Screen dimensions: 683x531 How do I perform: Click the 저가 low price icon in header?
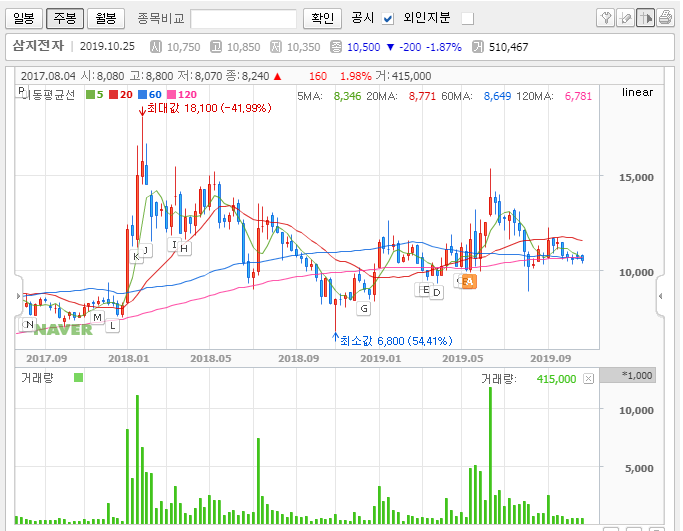pos(276,47)
